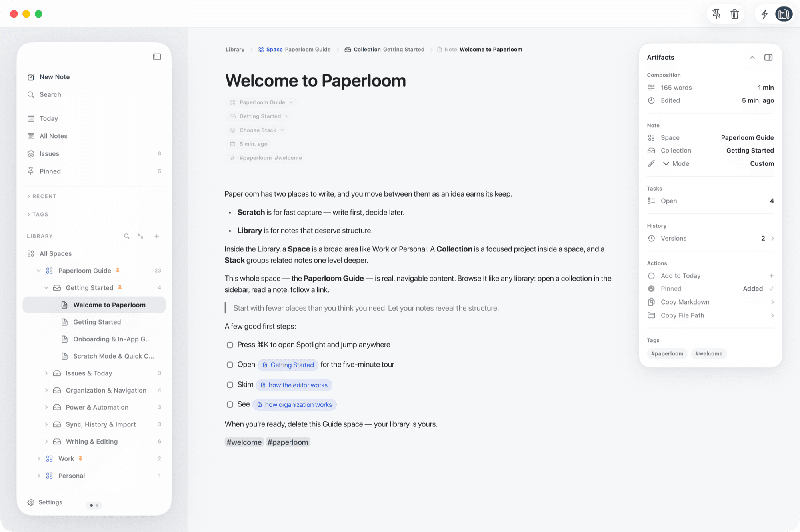Go to Collection Getting Started breadcrumb
Screen dimensions: 800x532
(384, 50)
